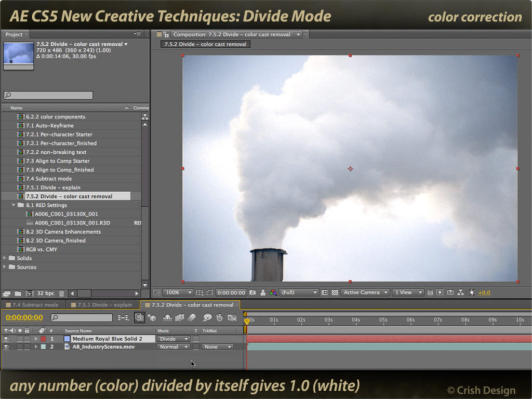The height and width of the screenshot is (399, 532).
Task: Hide the AB_IndustryScenes.mov layer
Action: coord(6,347)
